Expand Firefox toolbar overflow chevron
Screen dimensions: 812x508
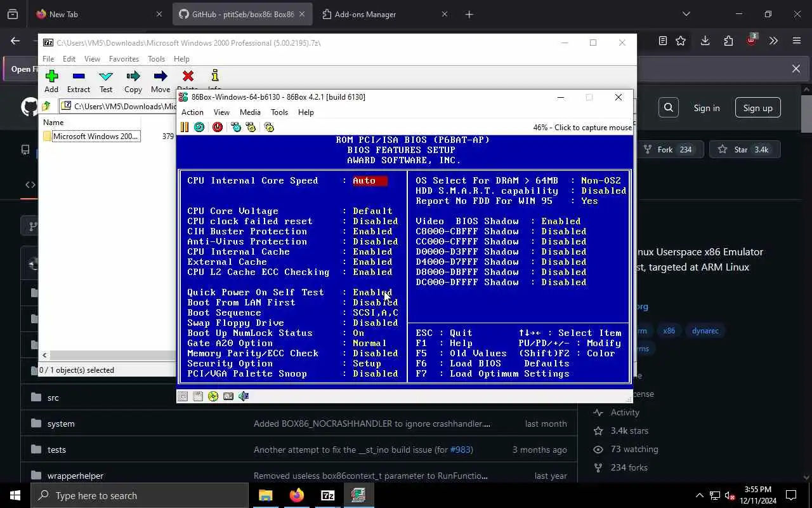pos(773,41)
